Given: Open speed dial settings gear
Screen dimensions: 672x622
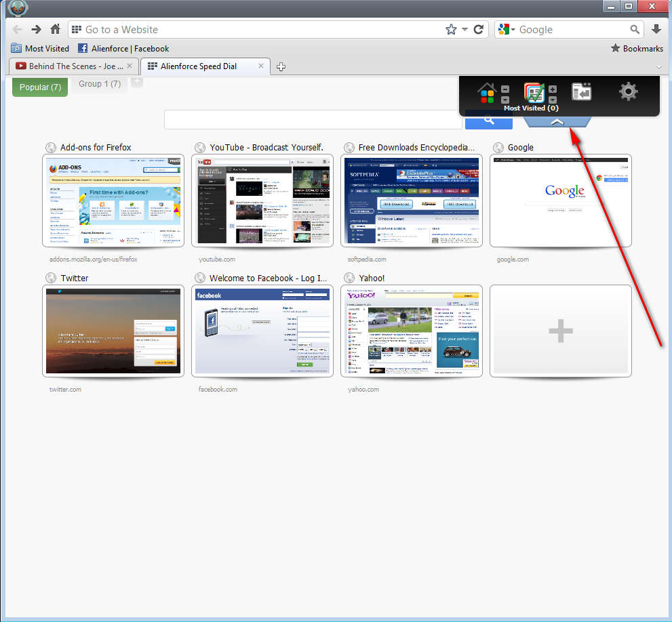Looking at the screenshot, I should (629, 91).
